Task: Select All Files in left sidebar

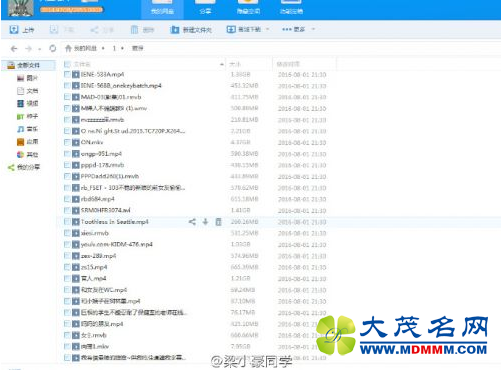Action: point(28,65)
